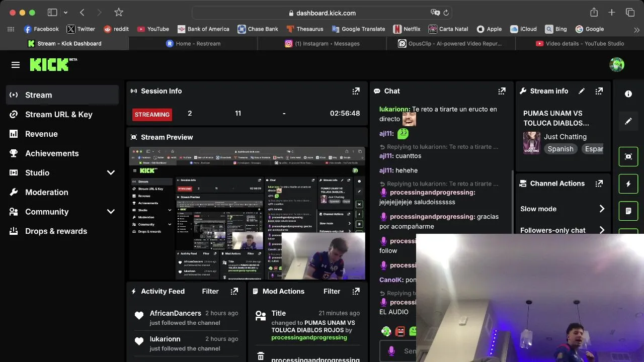Pop out the Chat panel
This screenshot has height=362, width=644.
pyautogui.click(x=502, y=91)
